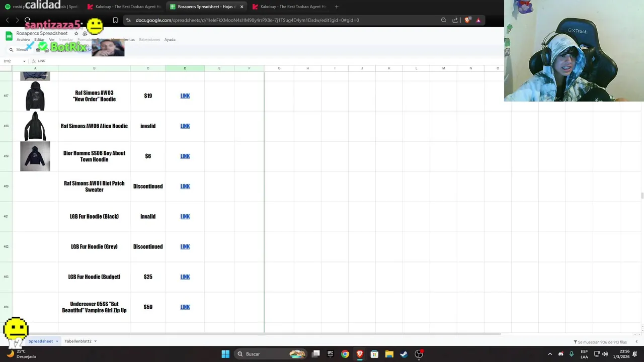The image size is (644, 362).
Task: Open the Archivo menu
Action: [23, 40]
